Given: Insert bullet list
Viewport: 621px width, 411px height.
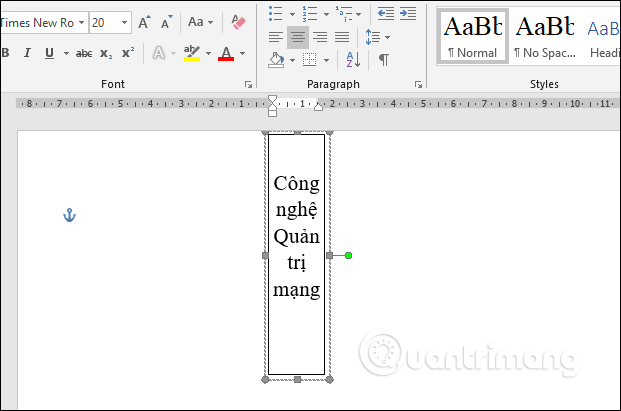Looking at the screenshot, I should pos(276,14).
